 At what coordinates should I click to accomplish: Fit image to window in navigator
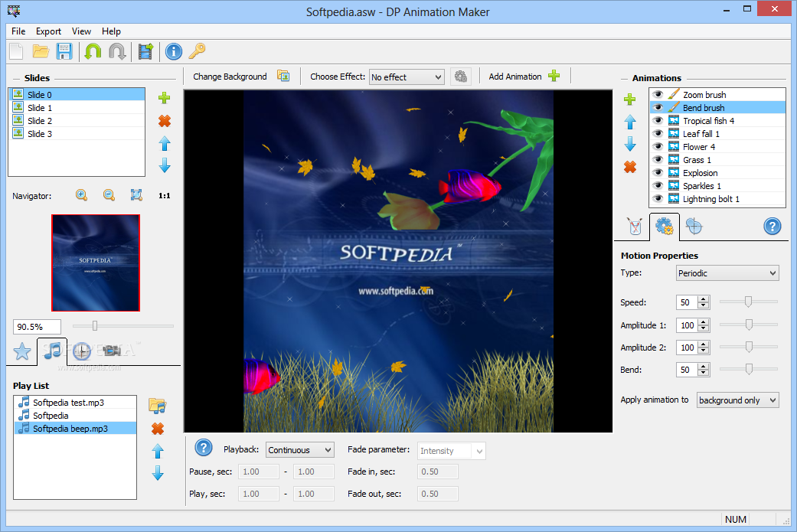tap(136, 195)
